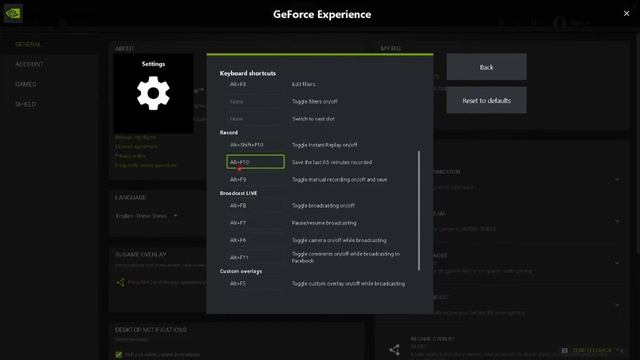Screen dimensions: 640x360
Task: Close the GeForce Experience overlay
Action: point(627,13)
